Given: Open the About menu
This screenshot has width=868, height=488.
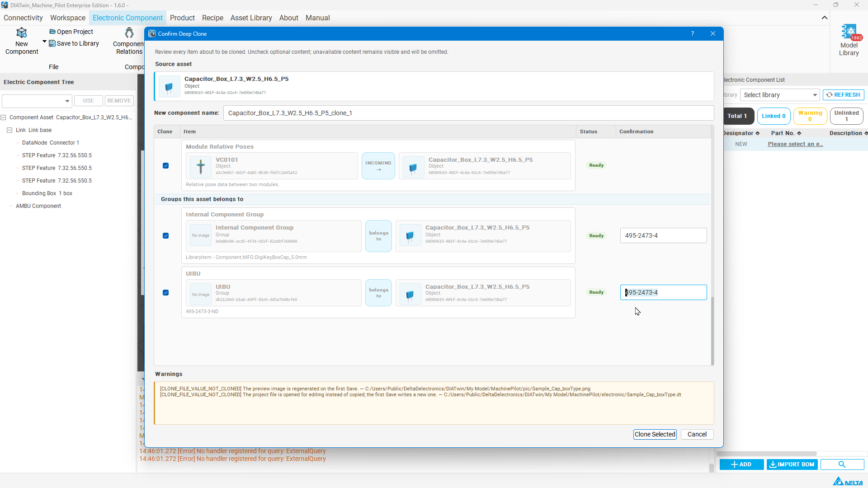Looking at the screenshot, I should [x=289, y=18].
